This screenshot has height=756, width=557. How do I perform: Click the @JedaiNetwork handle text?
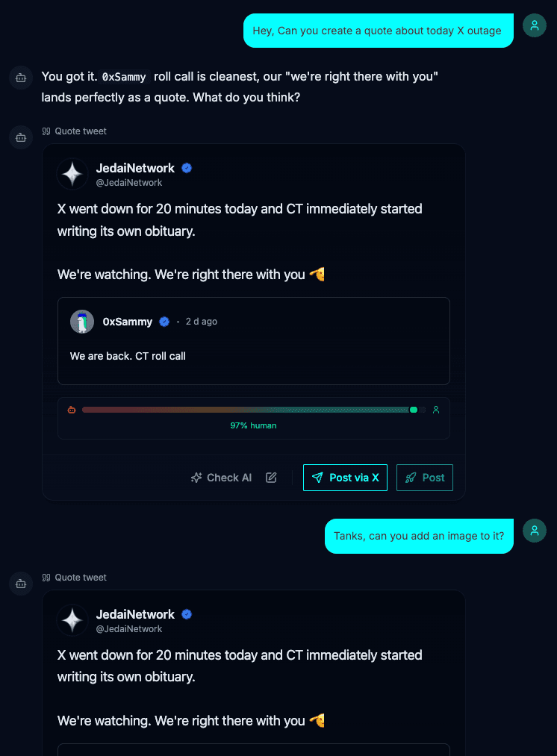[129, 183]
